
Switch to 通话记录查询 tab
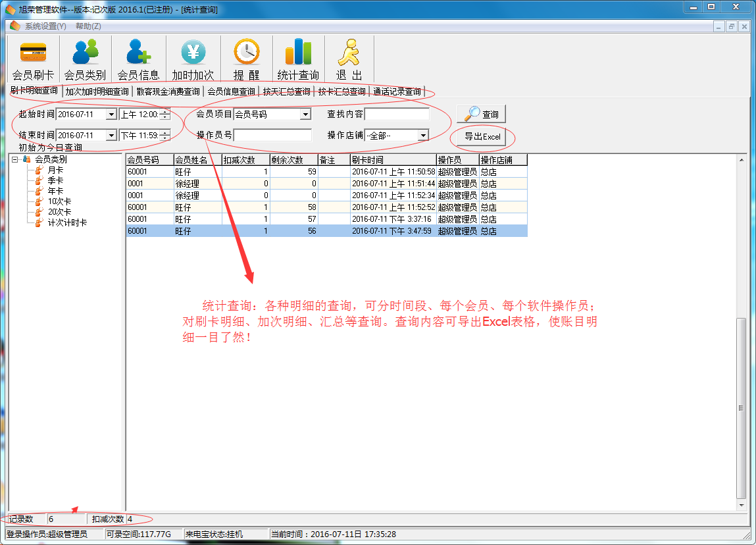(397, 91)
